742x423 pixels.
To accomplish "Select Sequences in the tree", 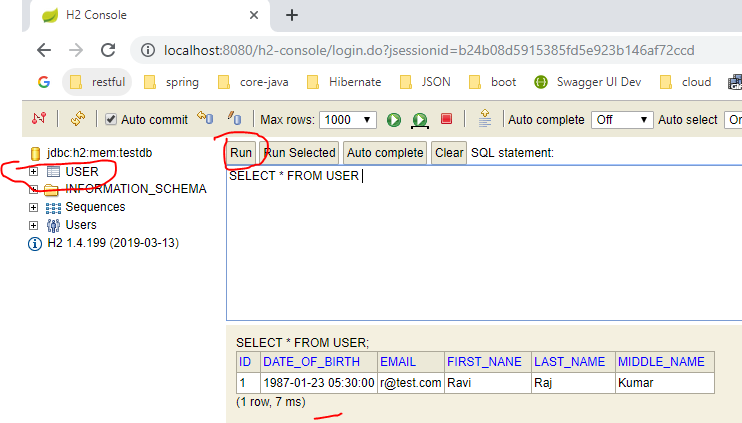I will [x=95, y=207].
